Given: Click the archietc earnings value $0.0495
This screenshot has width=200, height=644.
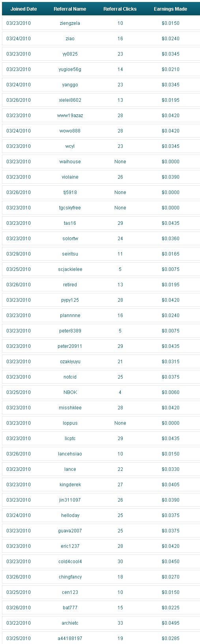Looking at the screenshot, I should tap(170, 623).
